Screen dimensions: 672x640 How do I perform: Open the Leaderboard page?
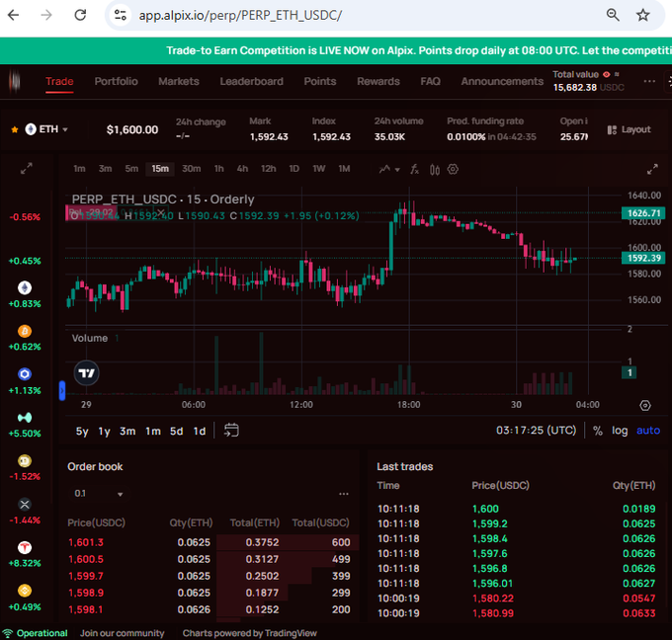pos(252,81)
